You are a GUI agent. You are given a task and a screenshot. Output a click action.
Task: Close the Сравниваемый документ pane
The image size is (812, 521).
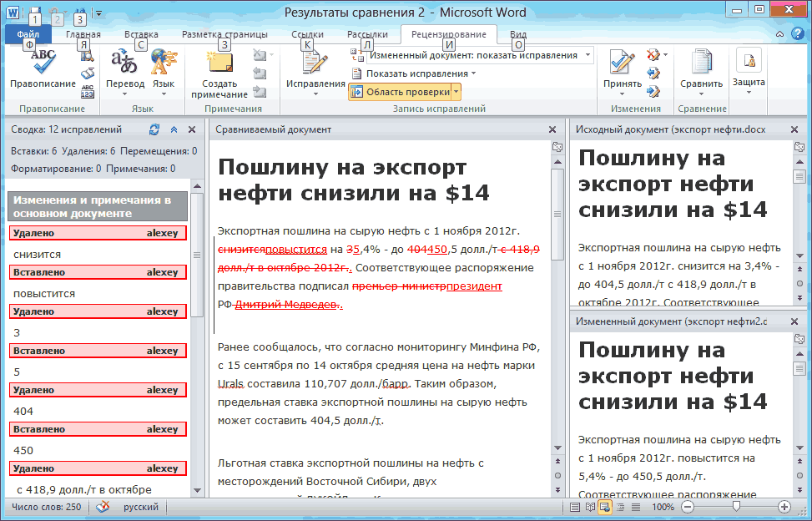click(552, 129)
